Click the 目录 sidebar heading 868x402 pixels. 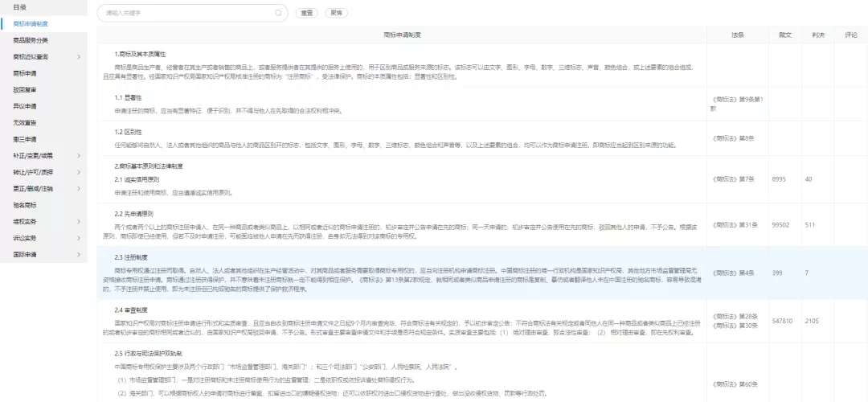pos(19,7)
